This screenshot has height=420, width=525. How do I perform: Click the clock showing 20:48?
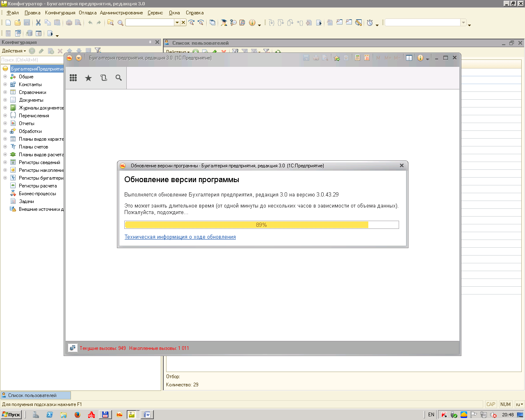click(508, 415)
